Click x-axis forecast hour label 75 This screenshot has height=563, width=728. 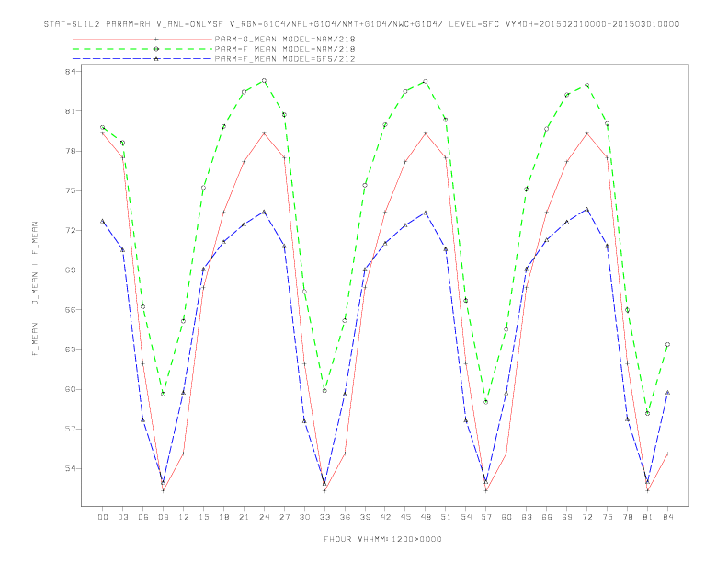(608, 517)
